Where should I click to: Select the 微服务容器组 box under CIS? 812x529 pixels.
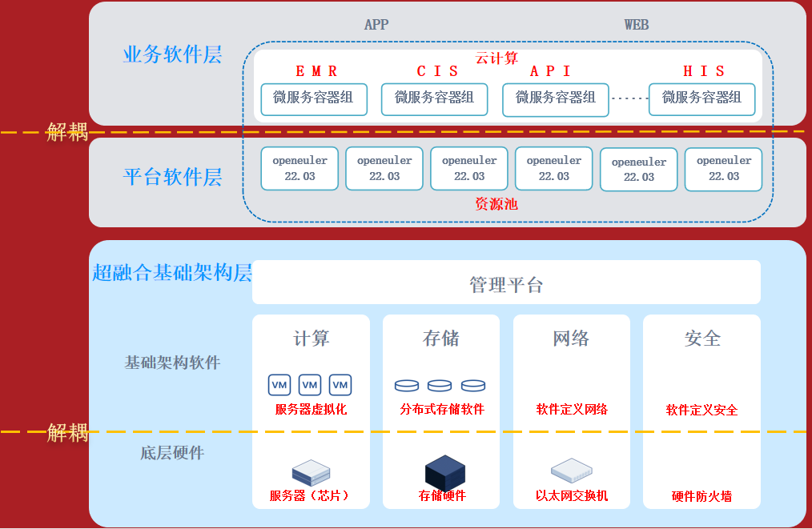pos(434,98)
